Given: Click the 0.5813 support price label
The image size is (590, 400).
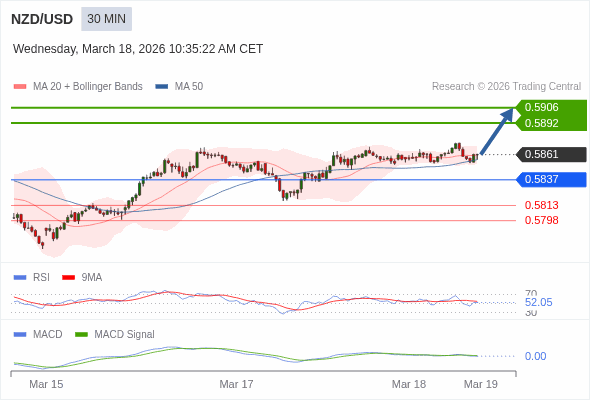Looking at the screenshot, I should 541,205.
